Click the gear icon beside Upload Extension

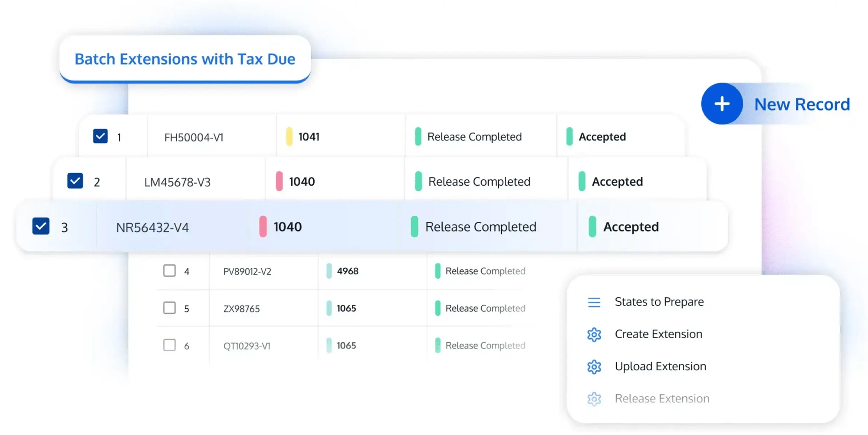click(x=593, y=366)
